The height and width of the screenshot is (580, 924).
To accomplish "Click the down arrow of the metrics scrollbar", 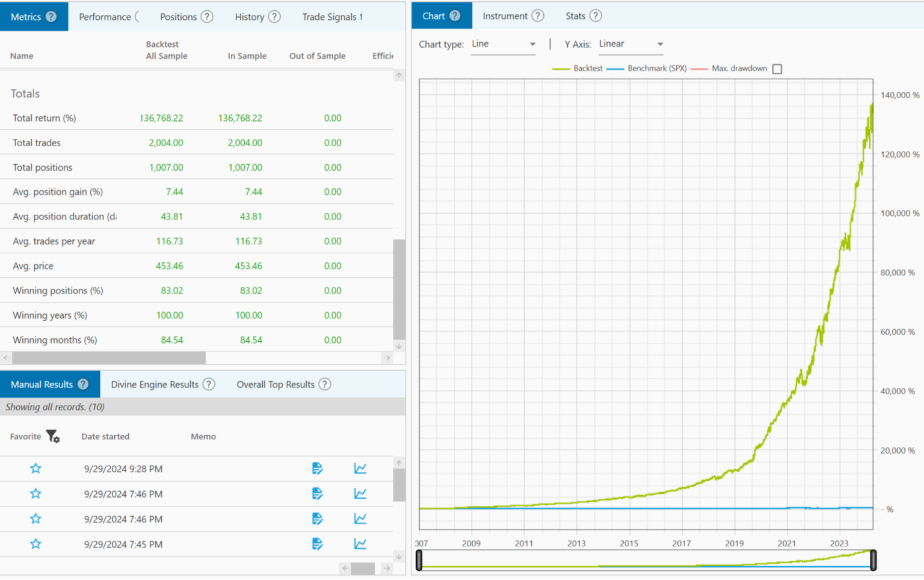I will click(x=398, y=346).
